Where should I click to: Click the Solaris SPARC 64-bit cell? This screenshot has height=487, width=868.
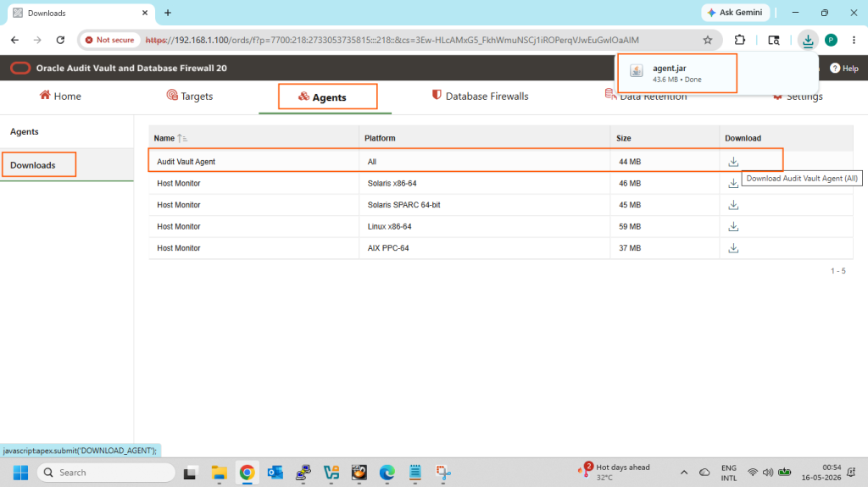pos(403,205)
